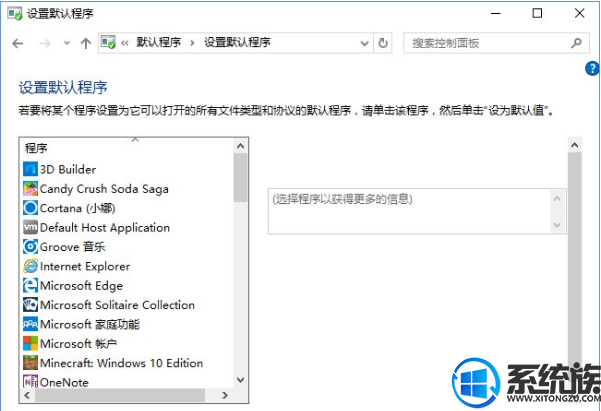Select Internet Explorer entry

click(85, 266)
